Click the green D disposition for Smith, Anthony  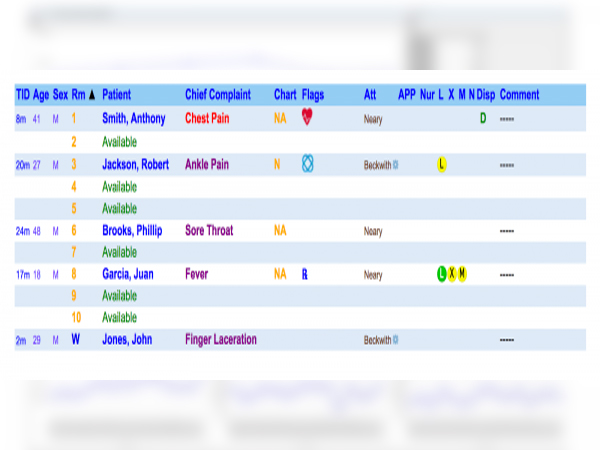483,118
